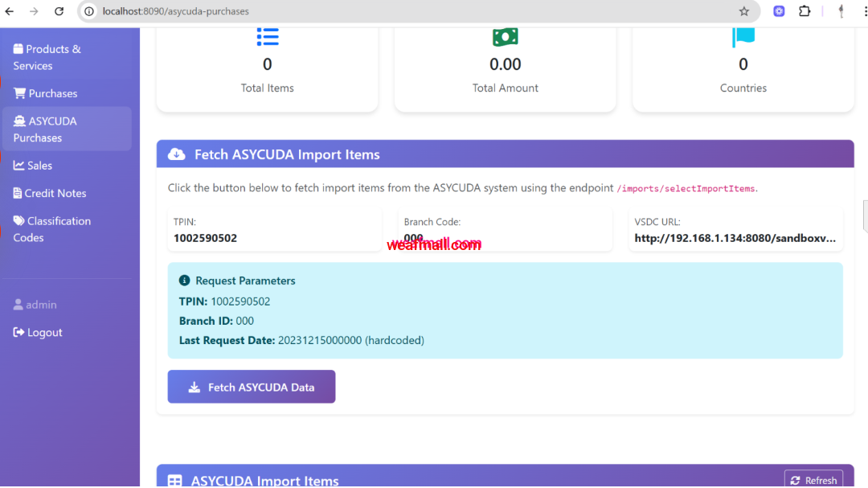Click the Products box icon
This screenshot has height=488, width=868.
tap(18, 49)
